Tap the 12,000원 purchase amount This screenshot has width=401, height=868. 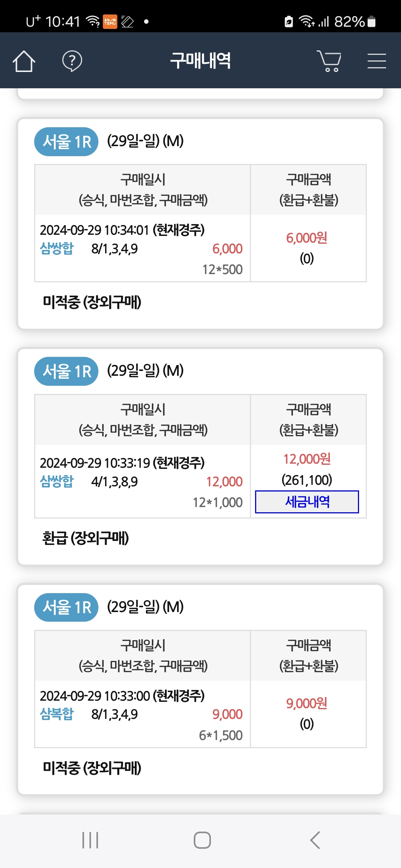point(307,459)
